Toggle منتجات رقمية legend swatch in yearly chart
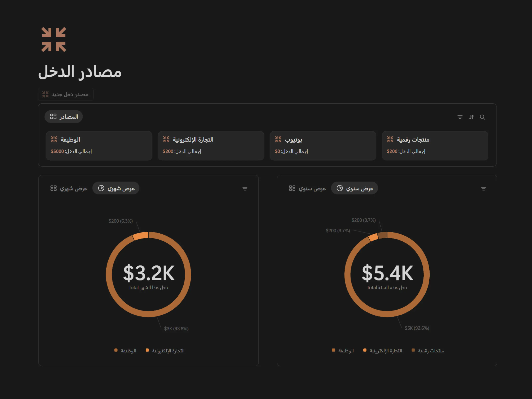The image size is (532, 399). pyautogui.click(x=413, y=350)
